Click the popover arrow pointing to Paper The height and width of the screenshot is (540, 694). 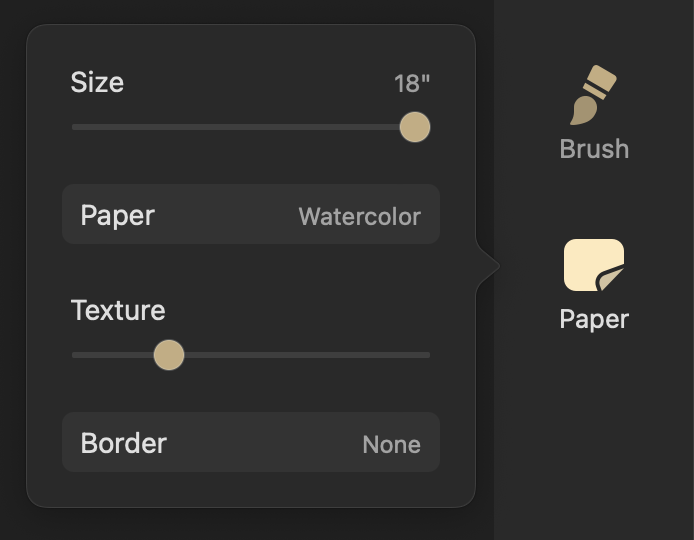[x=488, y=266]
